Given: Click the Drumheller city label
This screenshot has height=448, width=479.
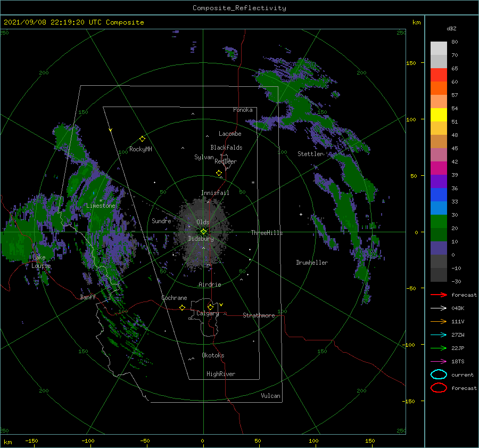Looking at the screenshot, I should [312, 263].
